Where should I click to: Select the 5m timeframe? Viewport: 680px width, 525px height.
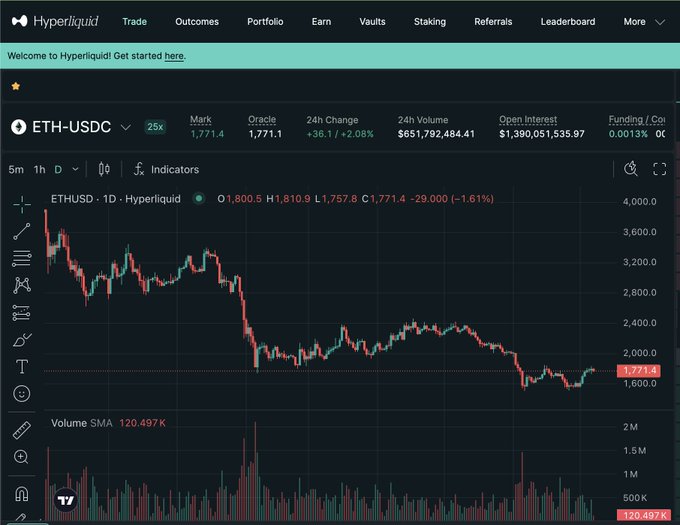coord(16,170)
